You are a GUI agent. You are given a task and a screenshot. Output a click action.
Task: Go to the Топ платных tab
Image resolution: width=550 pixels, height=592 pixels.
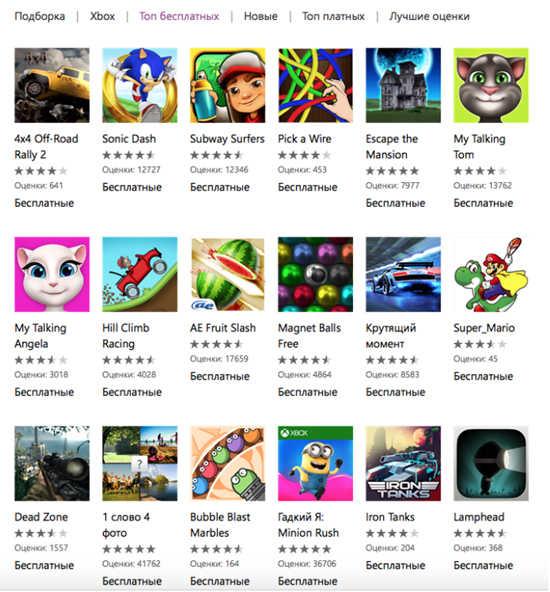(x=333, y=17)
